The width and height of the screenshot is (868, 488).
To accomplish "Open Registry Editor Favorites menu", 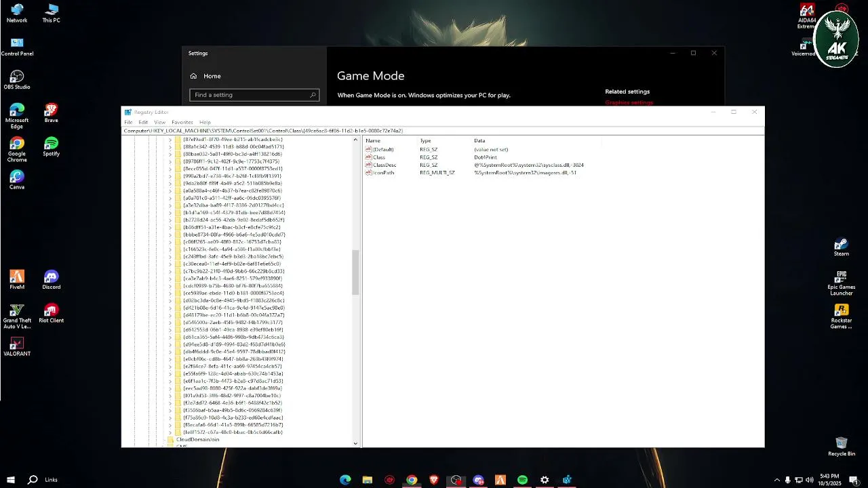I will [182, 122].
